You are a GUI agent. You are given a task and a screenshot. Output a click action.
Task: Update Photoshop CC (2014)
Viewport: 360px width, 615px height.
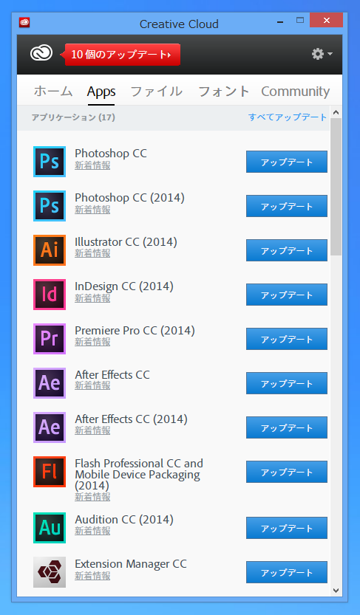[287, 206]
